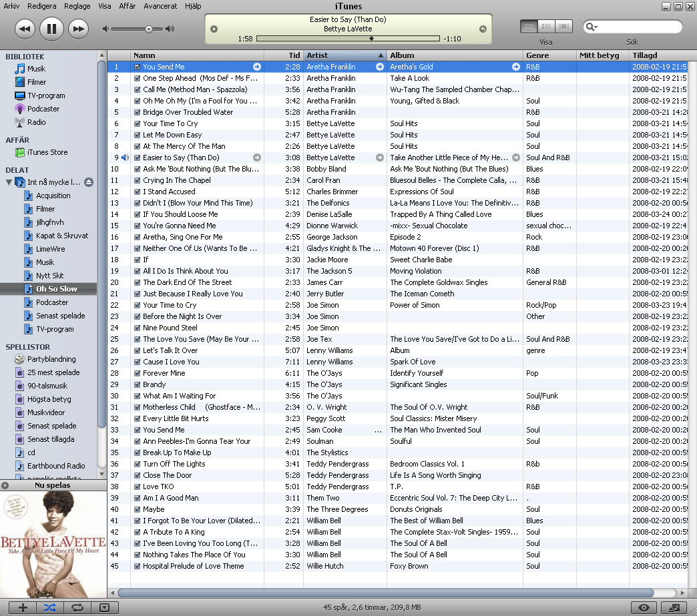Show the iTunes browser eye button
The image size is (697, 616).
tap(644, 607)
